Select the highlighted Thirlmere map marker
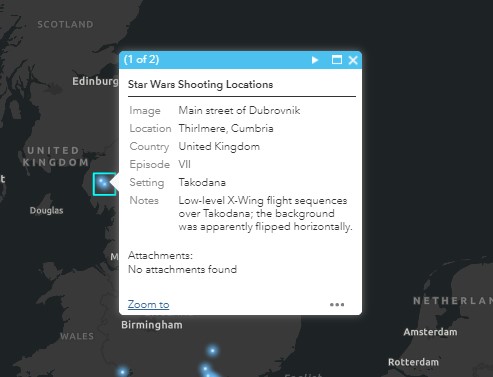493x377 pixels. click(x=104, y=184)
